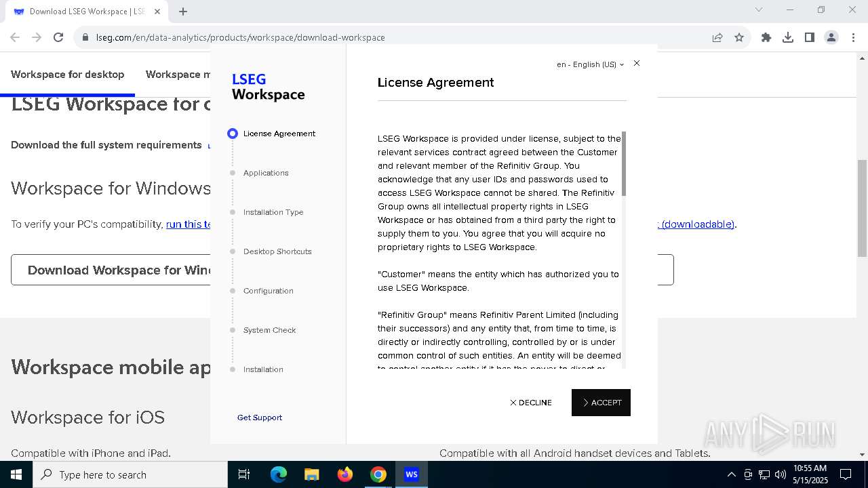
Task: Share this page icon
Action: tap(717, 37)
